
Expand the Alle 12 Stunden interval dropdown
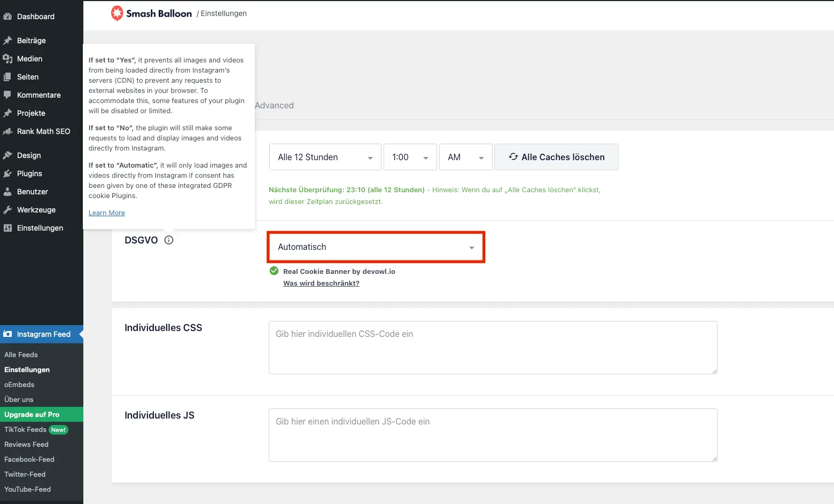click(x=325, y=157)
